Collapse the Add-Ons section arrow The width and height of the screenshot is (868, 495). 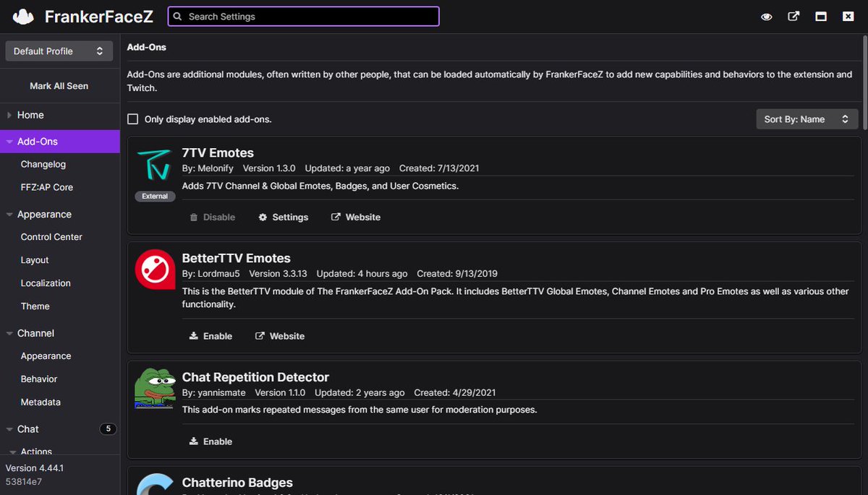tap(9, 142)
